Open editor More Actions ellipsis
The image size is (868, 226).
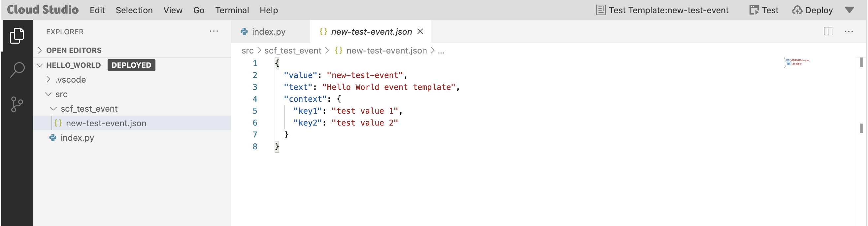coord(849,31)
